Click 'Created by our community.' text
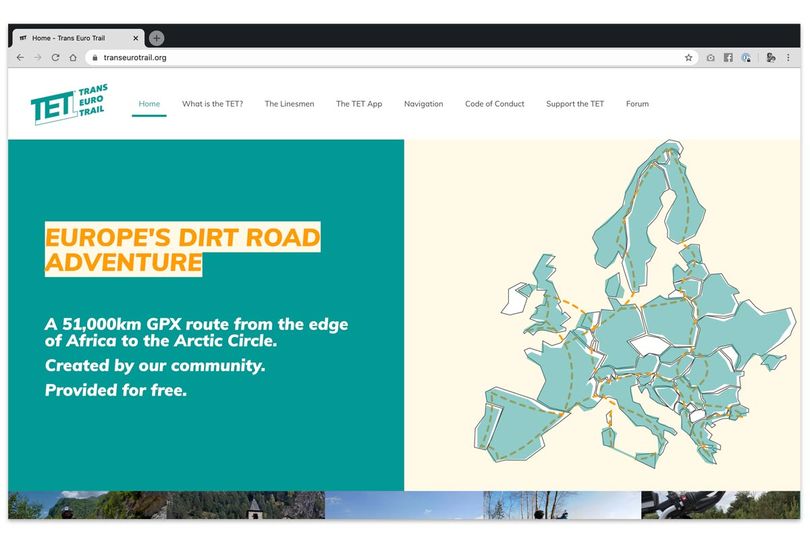This screenshot has height=540, width=810. (155, 365)
